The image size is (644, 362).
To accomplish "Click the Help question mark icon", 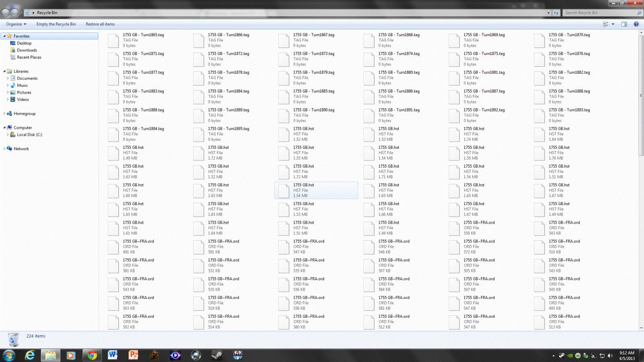I will tap(636, 24).
